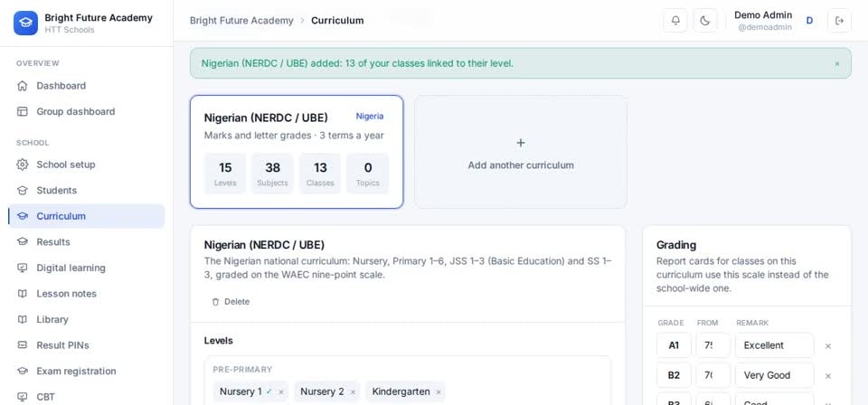The image size is (868, 405).
Task: Click the Bright Future Academy graduation cap logo
Action: pos(25,23)
